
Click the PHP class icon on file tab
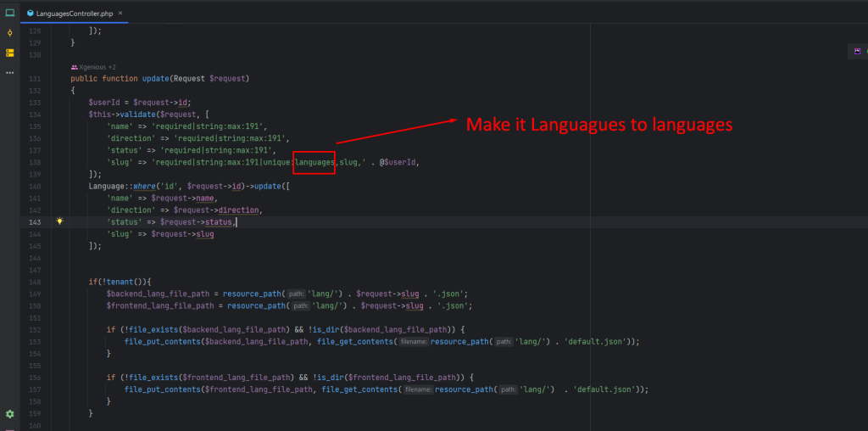click(30, 13)
